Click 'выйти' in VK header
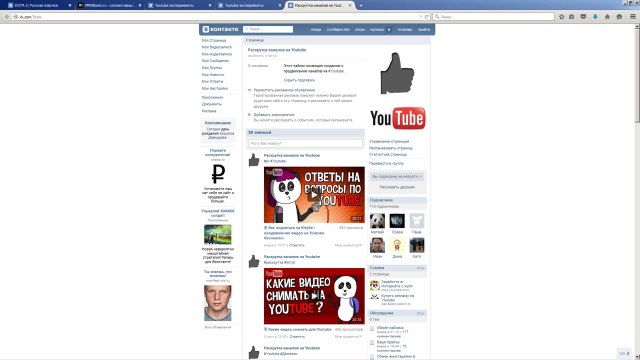Image resolution: width=640 pixels, height=360 pixels. click(x=424, y=29)
